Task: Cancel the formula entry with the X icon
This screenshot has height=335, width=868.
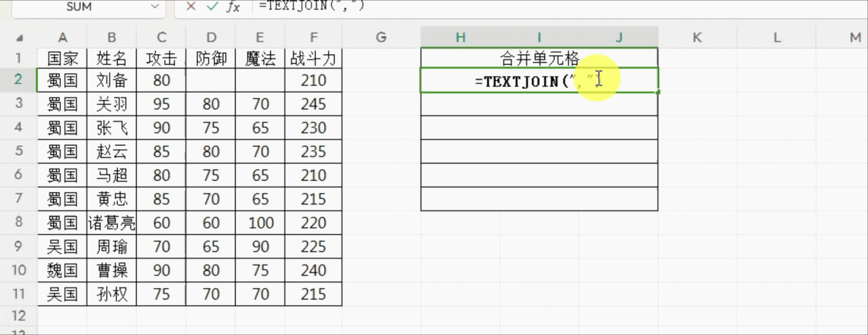Action: [191, 6]
